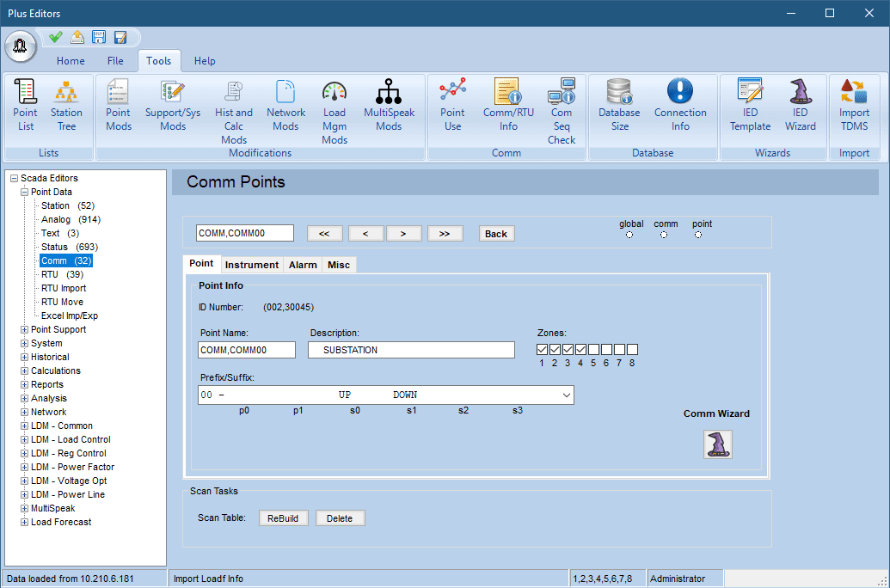This screenshot has width=890, height=588.
Task: Open Network Mods
Action: [x=285, y=106]
